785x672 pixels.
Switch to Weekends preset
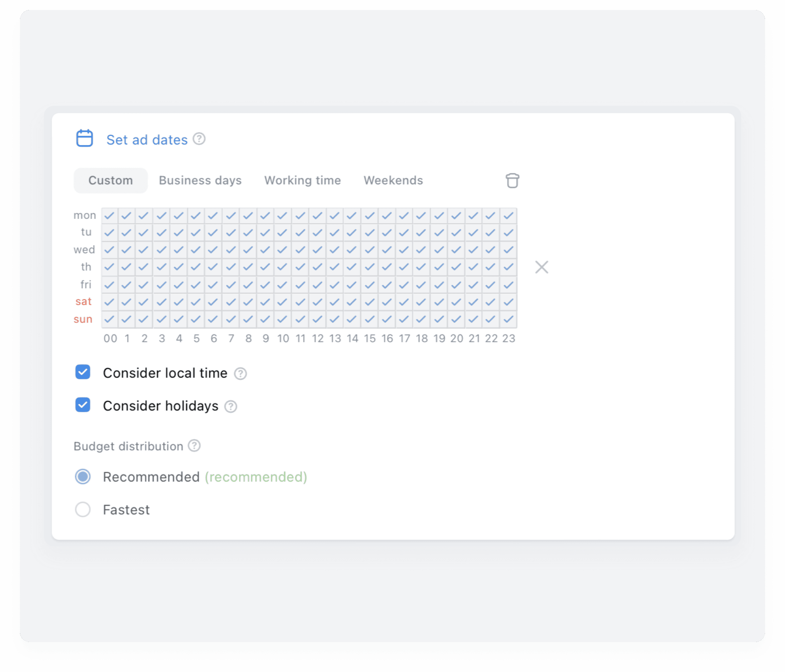[393, 180]
